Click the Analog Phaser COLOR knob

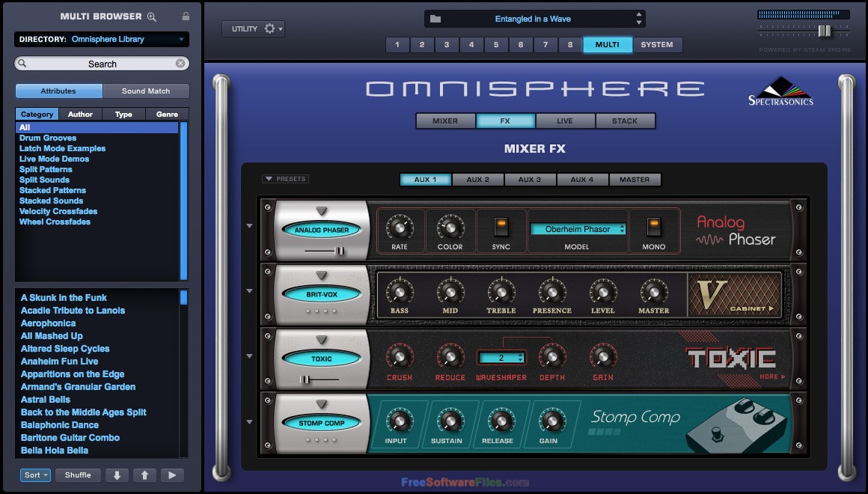pyautogui.click(x=450, y=228)
